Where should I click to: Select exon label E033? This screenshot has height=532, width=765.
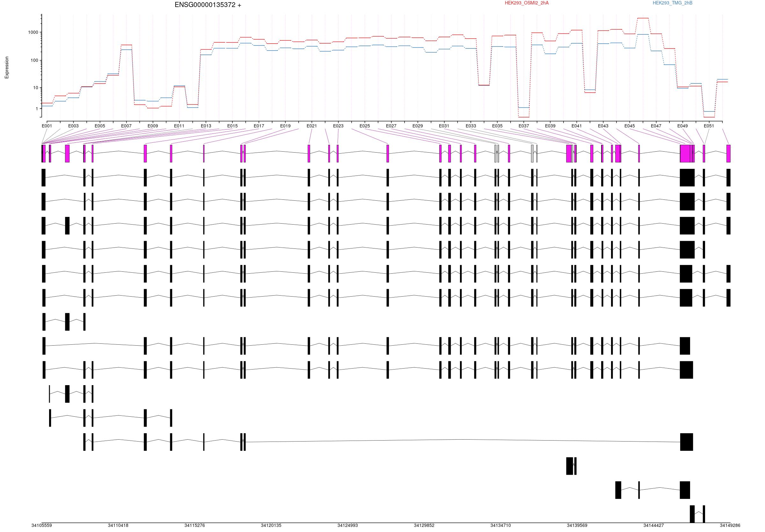[x=471, y=126]
